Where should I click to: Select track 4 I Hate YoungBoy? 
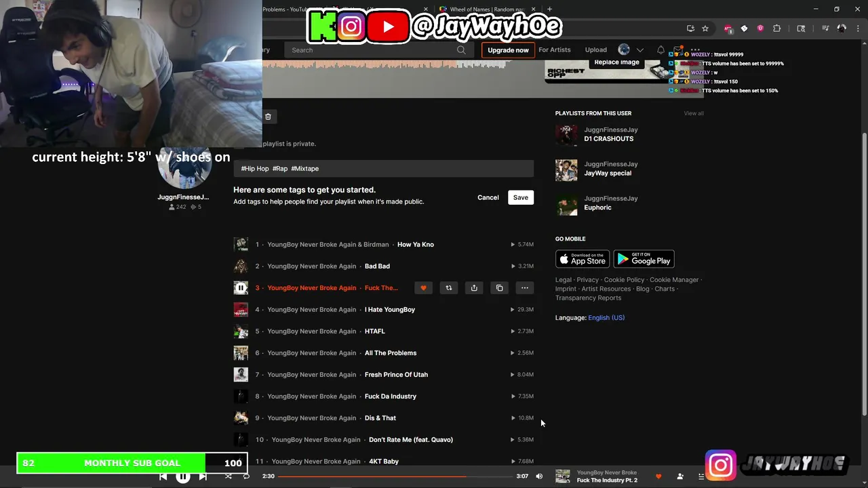(383, 310)
